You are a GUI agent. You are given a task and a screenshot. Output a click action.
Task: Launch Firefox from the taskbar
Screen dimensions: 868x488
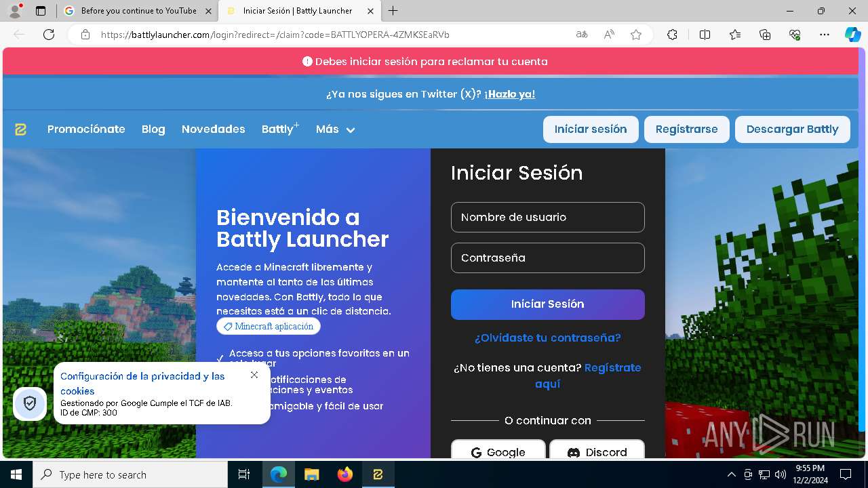pos(344,474)
